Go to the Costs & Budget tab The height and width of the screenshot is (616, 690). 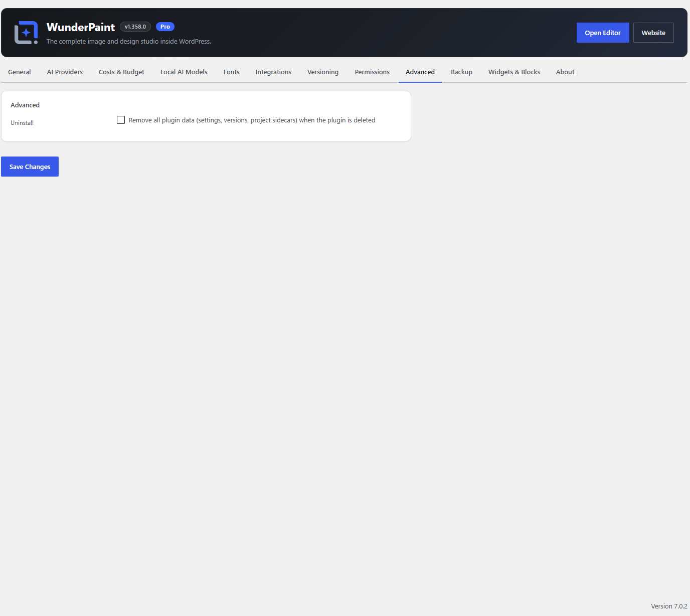click(121, 72)
